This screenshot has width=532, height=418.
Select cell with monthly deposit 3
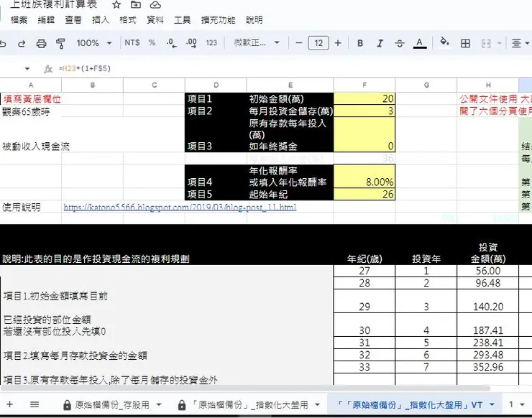364,111
